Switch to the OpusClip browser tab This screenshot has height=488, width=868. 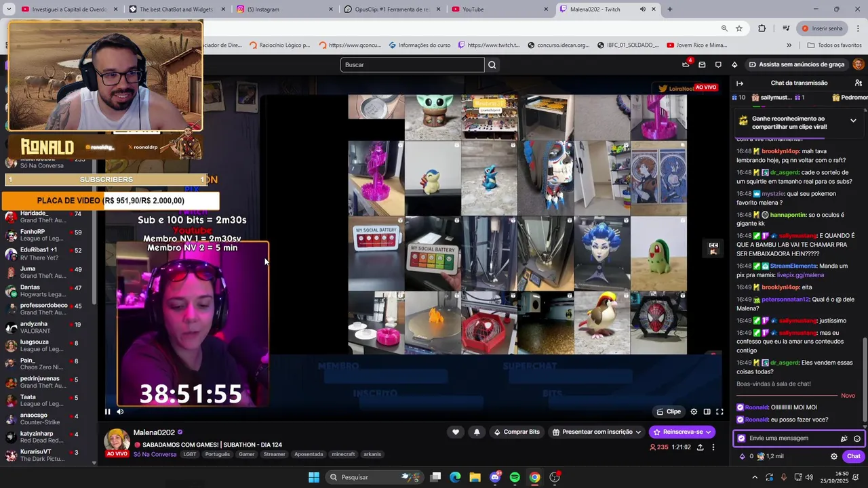[391, 9]
